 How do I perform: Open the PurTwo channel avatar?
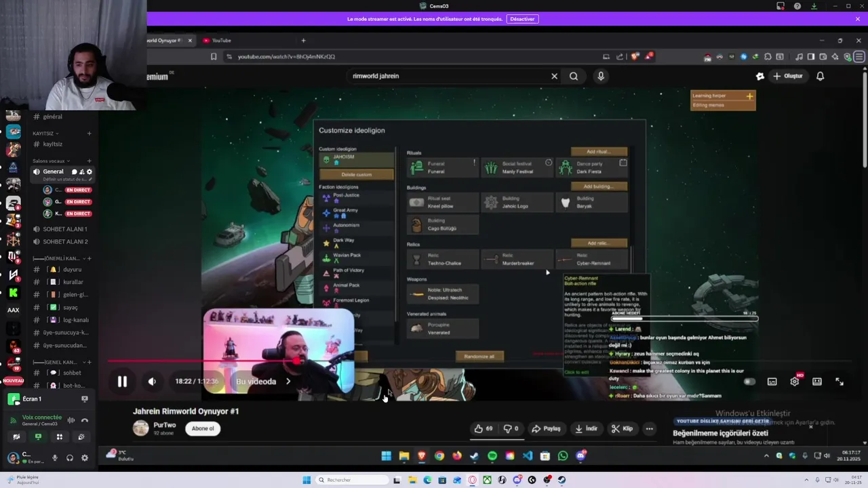coord(141,428)
